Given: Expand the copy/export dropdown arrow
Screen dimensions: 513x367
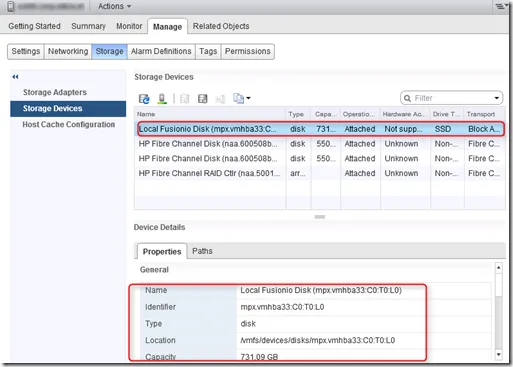Looking at the screenshot, I should pyautogui.click(x=248, y=98).
